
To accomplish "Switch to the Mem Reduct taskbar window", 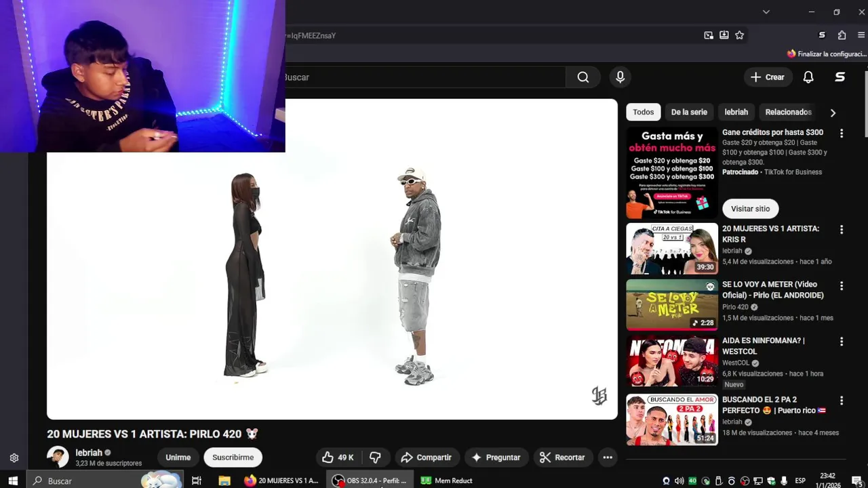I will tap(448, 481).
